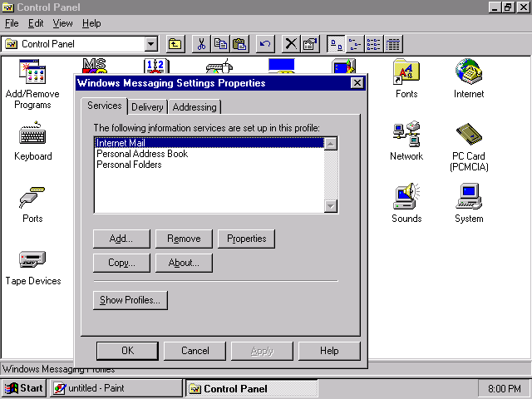532x399 pixels.
Task: Open the Help menu
Action: (91, 23)
